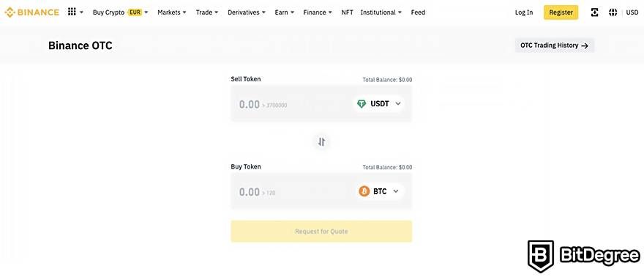The height and width of the screenshot is (277, 644).
Task: Open the language globe icon
Action: point(613,12)
